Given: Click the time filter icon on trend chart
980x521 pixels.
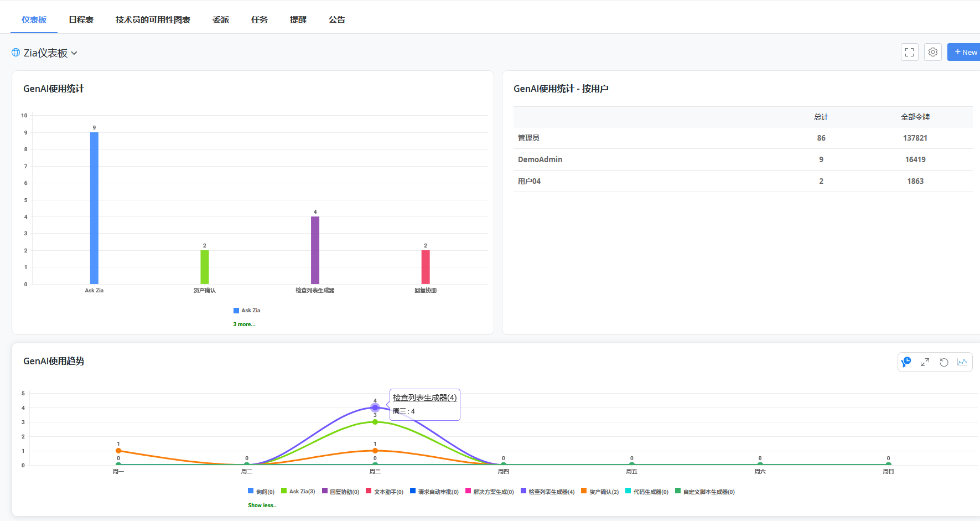Looking at the screenshot, I should pyautogui.click(x=906, y=362).
